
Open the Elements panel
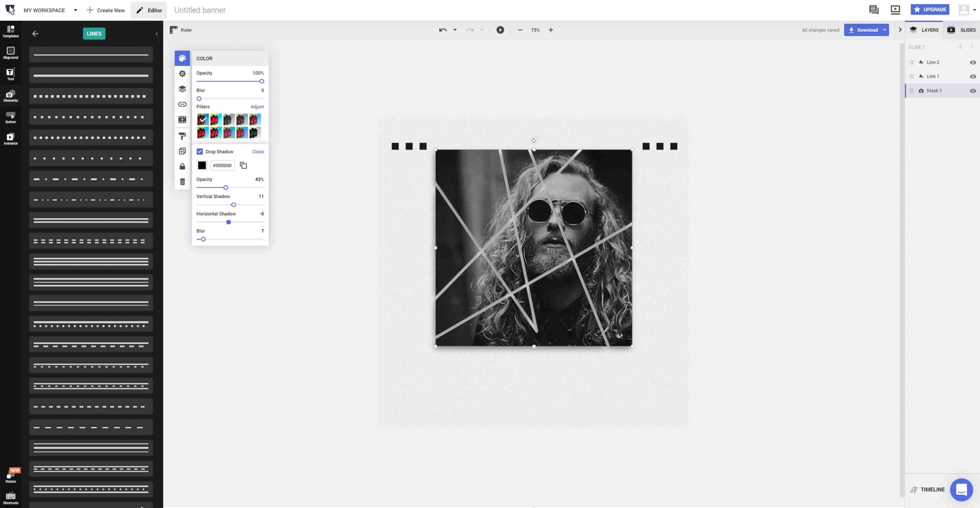pyautogui.click(x=11, y=96)
